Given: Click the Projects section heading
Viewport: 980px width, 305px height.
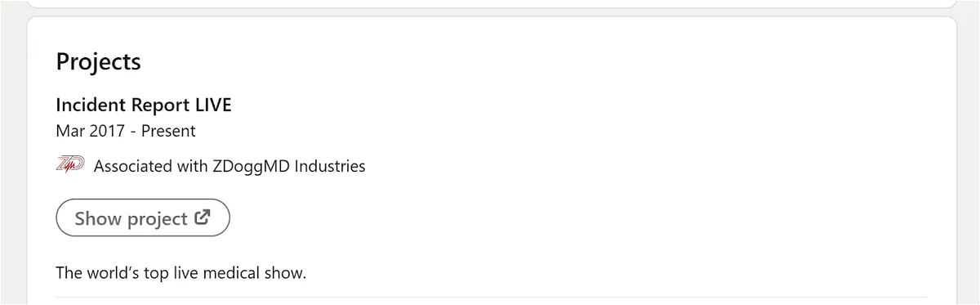Looking at the screenshot, I should coord(99,61).
